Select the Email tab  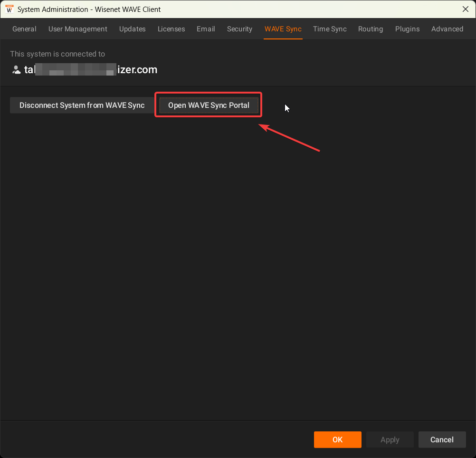[206, 29]
